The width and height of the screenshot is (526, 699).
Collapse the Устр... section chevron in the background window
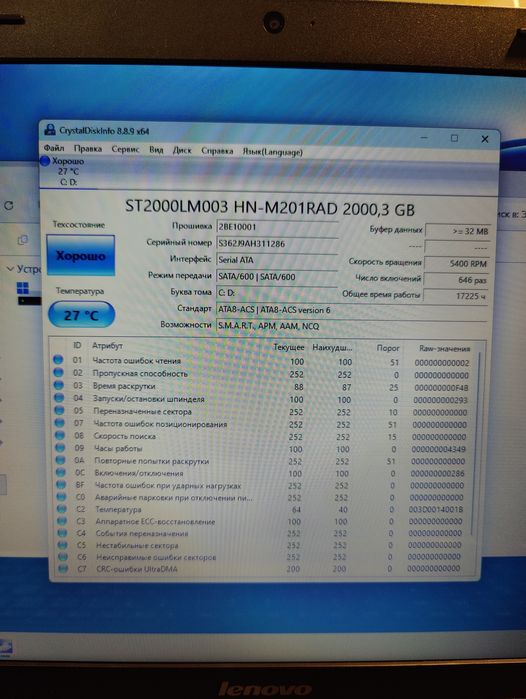click(x=10, y=269)
